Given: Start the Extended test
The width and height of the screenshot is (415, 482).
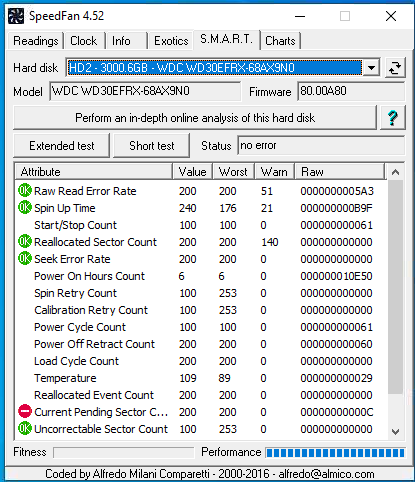Looking at the screenshot, I should 62,146.
